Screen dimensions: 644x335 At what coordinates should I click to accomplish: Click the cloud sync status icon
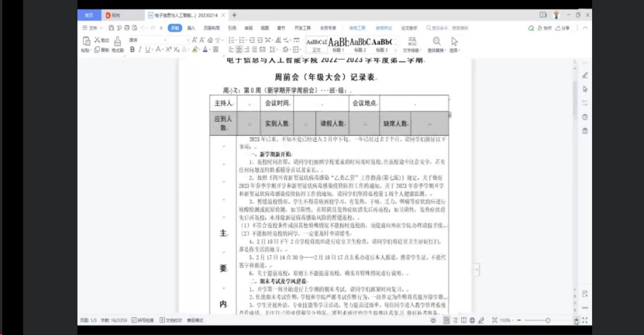(531, 28)
